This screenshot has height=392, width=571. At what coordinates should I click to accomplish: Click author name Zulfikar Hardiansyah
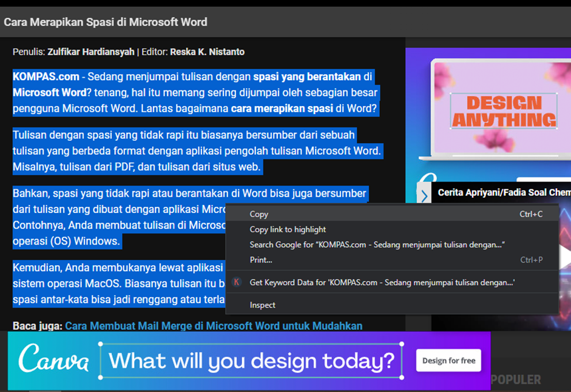[91, 52]
